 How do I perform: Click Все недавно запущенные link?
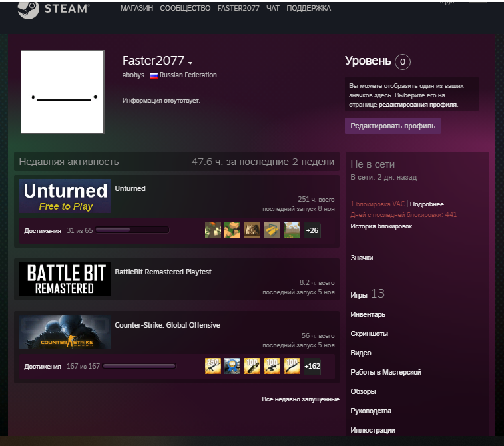coord(300,399)
